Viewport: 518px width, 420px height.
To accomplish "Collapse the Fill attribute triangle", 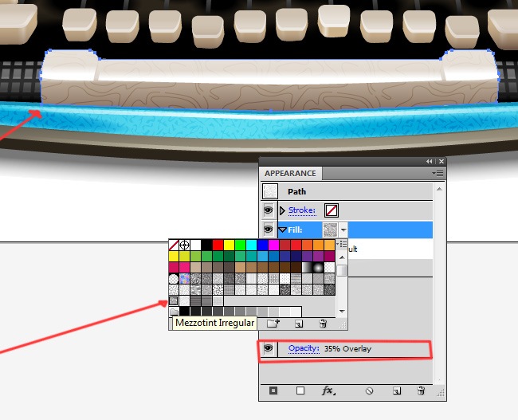I will [282, 230].
